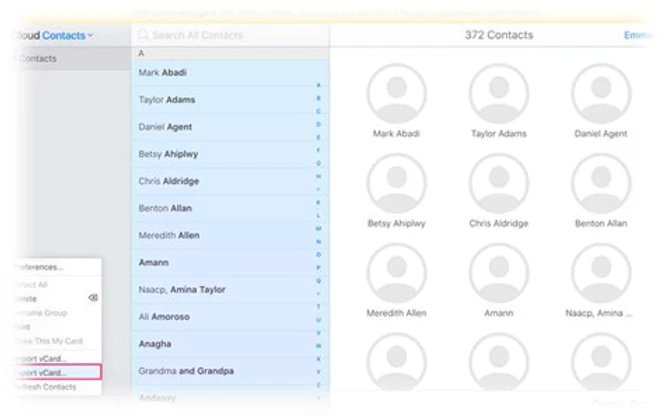Viewport: 668px width, 417px height.
Task: Open Betsy Ahiplwy's contact avatar
Action: [396, 182]
